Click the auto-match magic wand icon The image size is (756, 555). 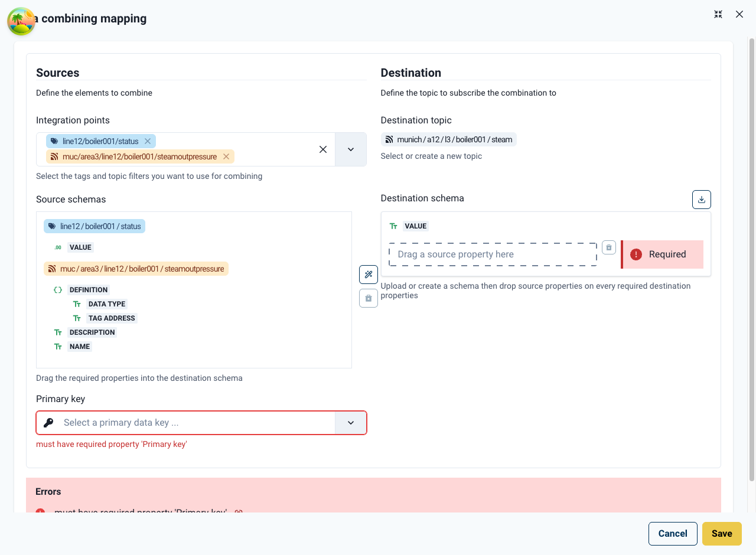pyautogui.click(x=369, y=275)
